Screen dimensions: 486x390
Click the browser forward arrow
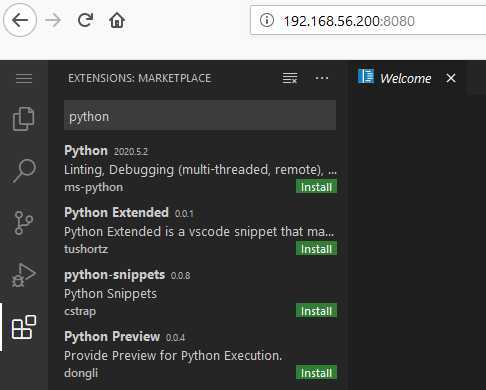tap(53, 20)
